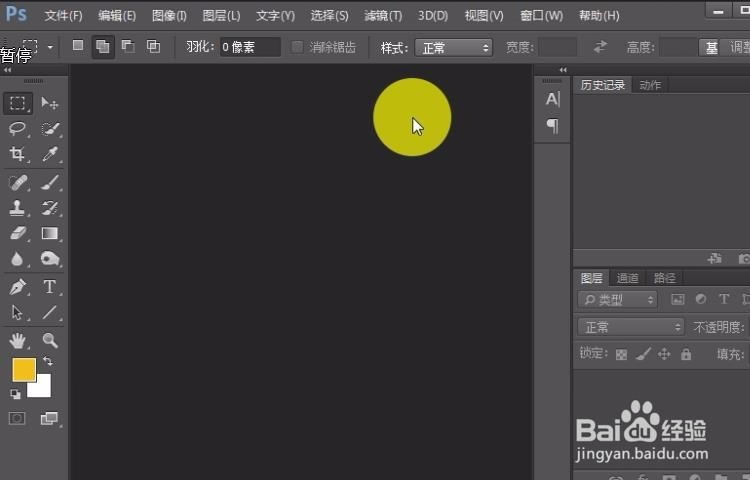Toggle lock image pixels
750x480 pixels.
tap(644, 354)
